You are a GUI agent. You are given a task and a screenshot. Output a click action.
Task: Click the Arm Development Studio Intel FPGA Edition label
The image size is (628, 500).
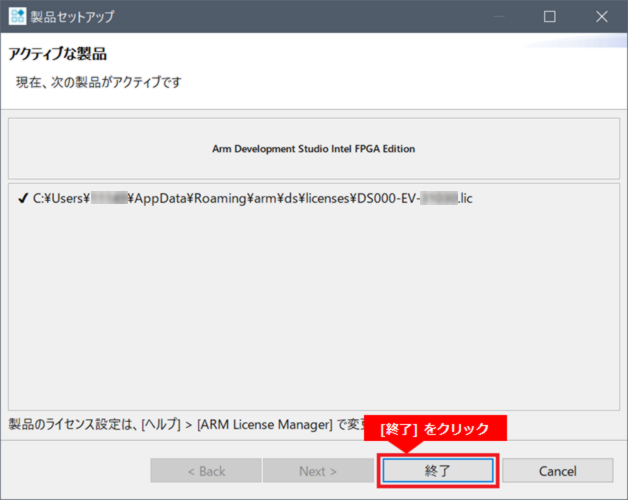314,149
